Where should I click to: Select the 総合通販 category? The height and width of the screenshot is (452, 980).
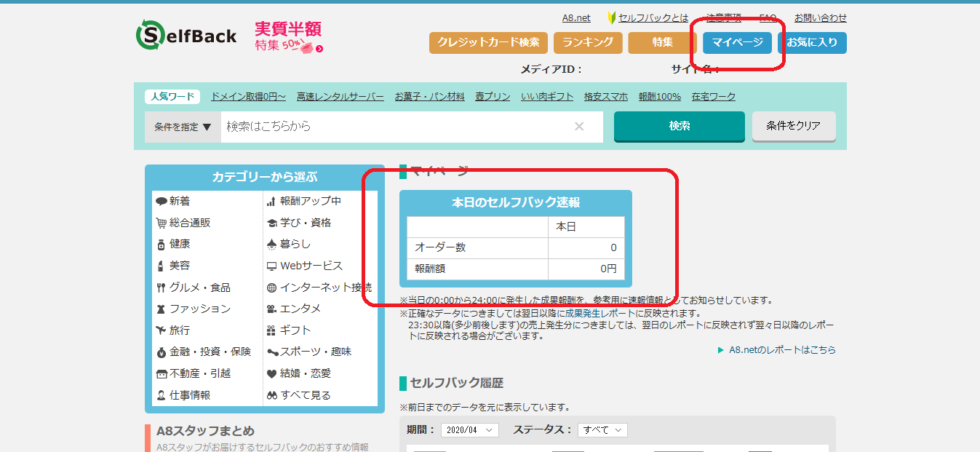click(183, 223)
